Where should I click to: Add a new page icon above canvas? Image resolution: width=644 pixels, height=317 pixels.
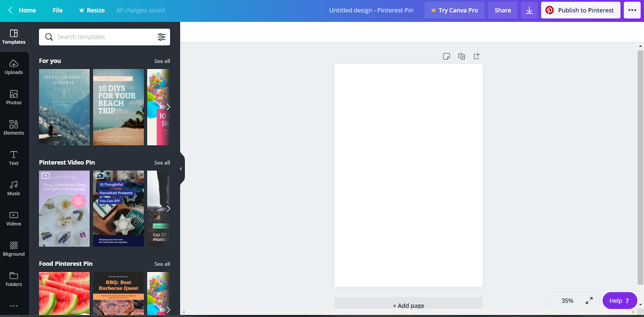[x=477, y=56]
